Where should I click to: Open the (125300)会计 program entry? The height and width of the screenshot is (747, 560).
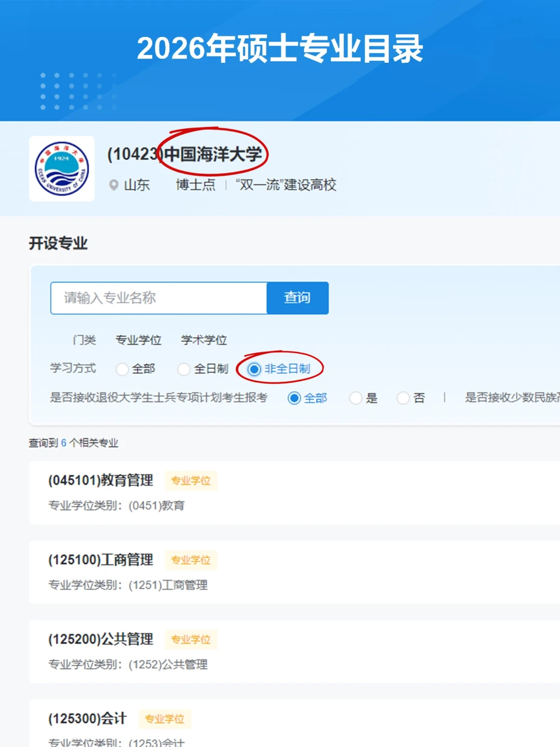click(x=87, y=718)
